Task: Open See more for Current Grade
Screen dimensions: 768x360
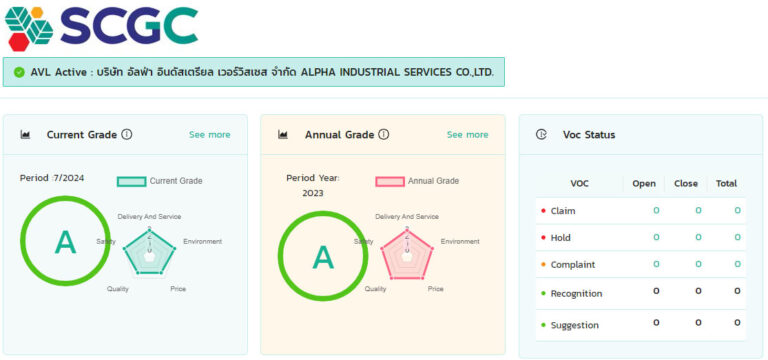Action: coord(210,135)
